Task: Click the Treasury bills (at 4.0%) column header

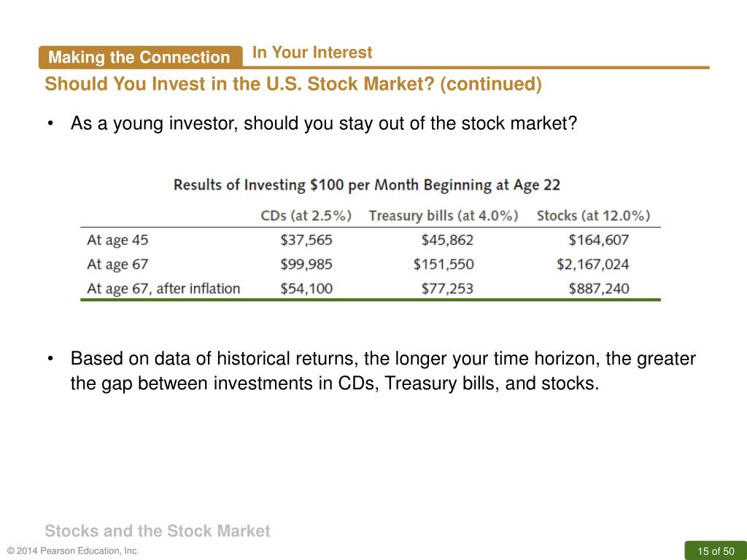Action: pyautogui.click(x=443, y=216)
